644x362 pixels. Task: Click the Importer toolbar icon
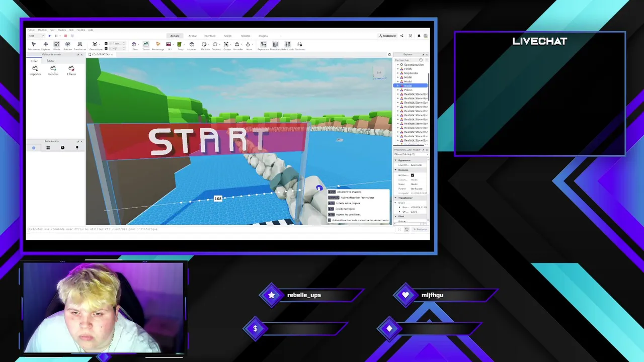pos(192,44)
